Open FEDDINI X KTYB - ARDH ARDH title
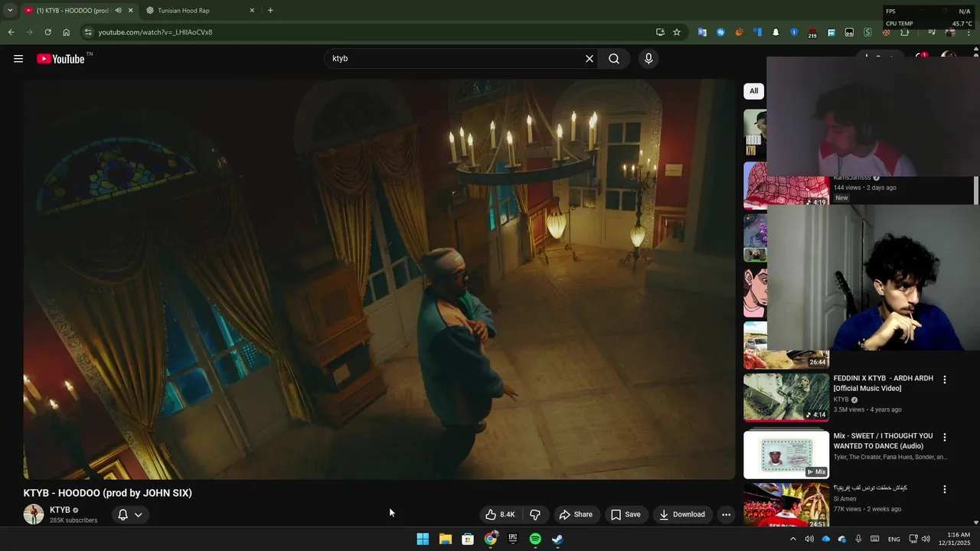 (883, 383)
